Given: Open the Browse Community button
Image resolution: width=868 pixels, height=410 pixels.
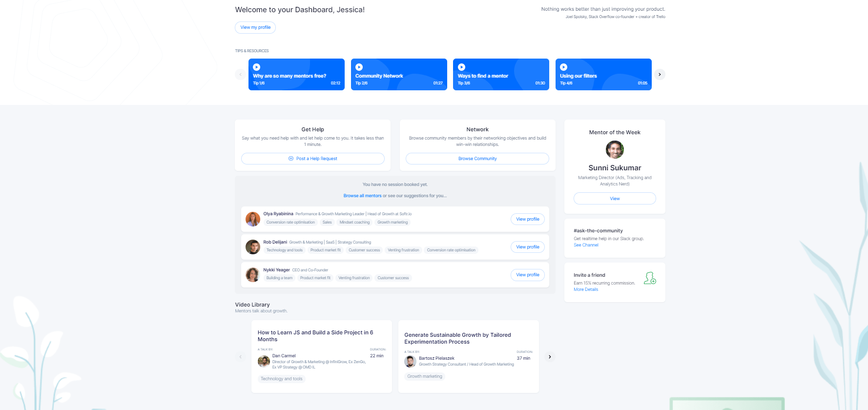Looking at the screenshot, I should (477, 159).
